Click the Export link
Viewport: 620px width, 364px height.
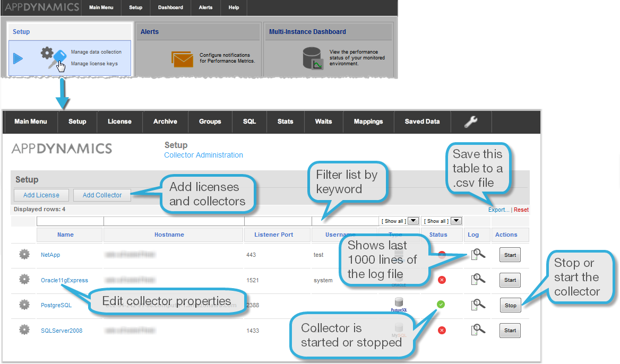[498, 210]
